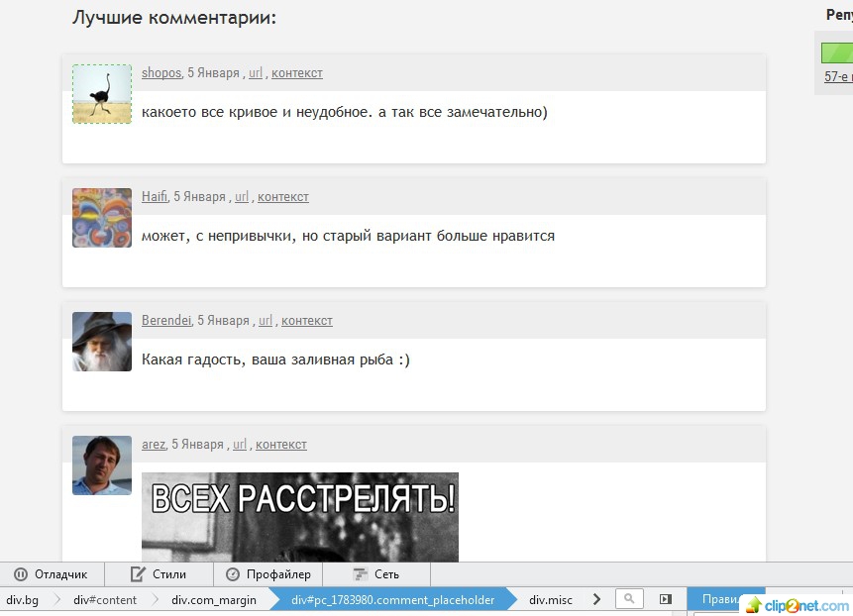Click shopos ostrich avatar
853x616 pixels.
102,94
